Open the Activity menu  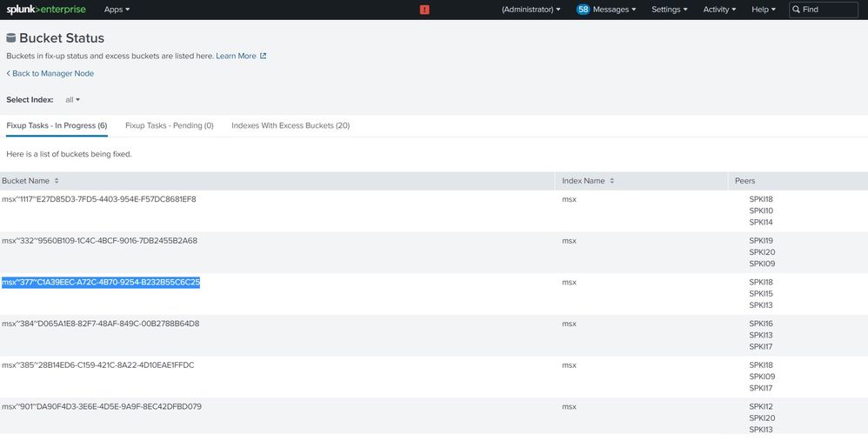click(x=719, y=10)
